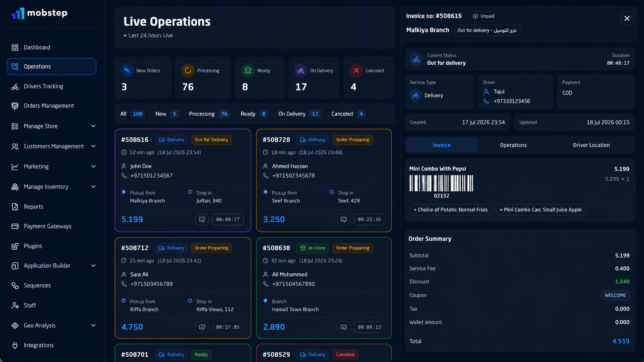This screenshot has height=362, width=644.
Task: Click the Integrations plug icon
Action: [15, 345]
